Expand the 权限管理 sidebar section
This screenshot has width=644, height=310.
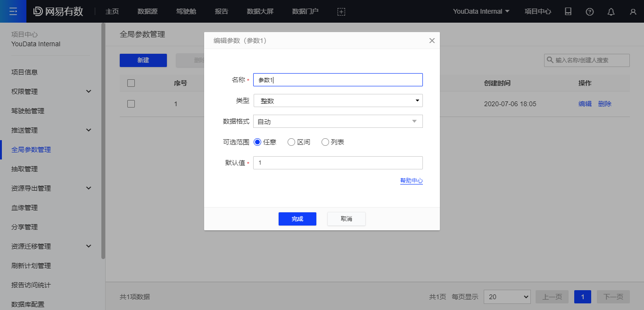pos(51,92)
